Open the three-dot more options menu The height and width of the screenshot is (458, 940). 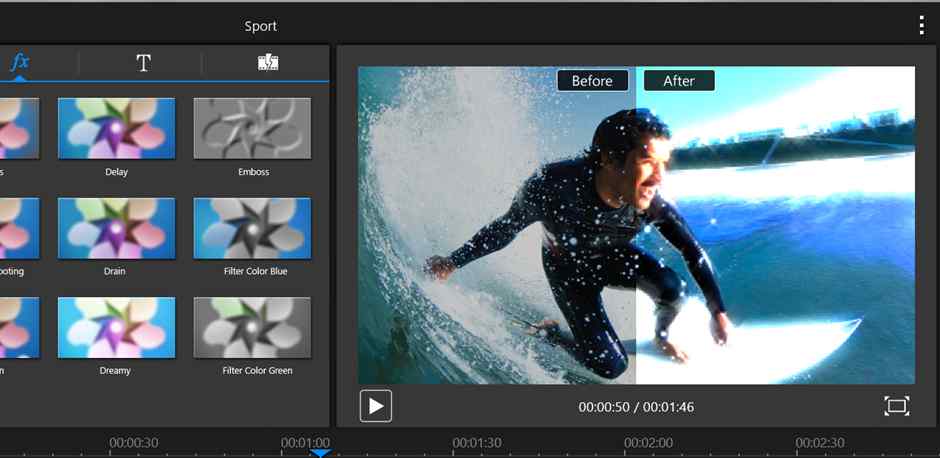tap(921, 26)
